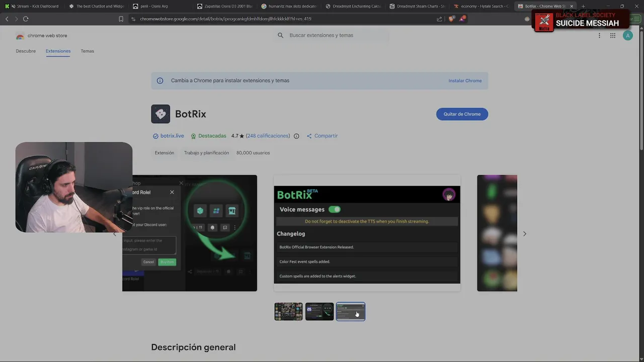Viewport: 644px width, 362px height.
Task: Open the Extensiones store section
Action: tap(58, 51)
